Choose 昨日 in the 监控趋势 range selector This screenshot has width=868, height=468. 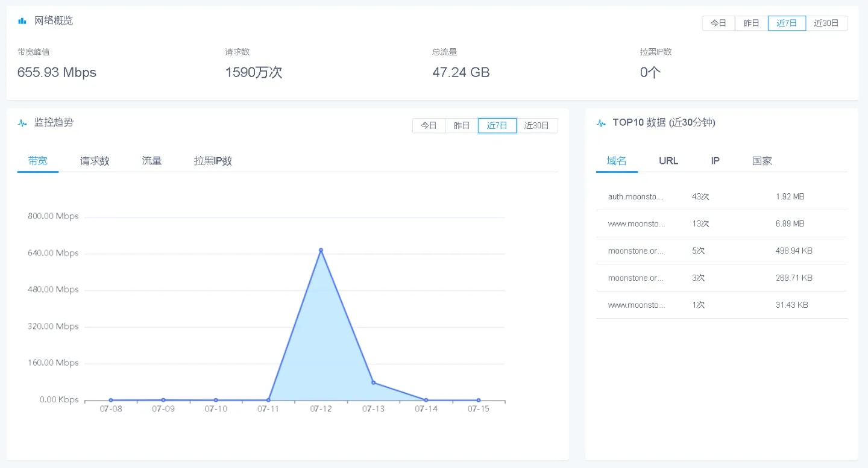(x=462, y=126)
